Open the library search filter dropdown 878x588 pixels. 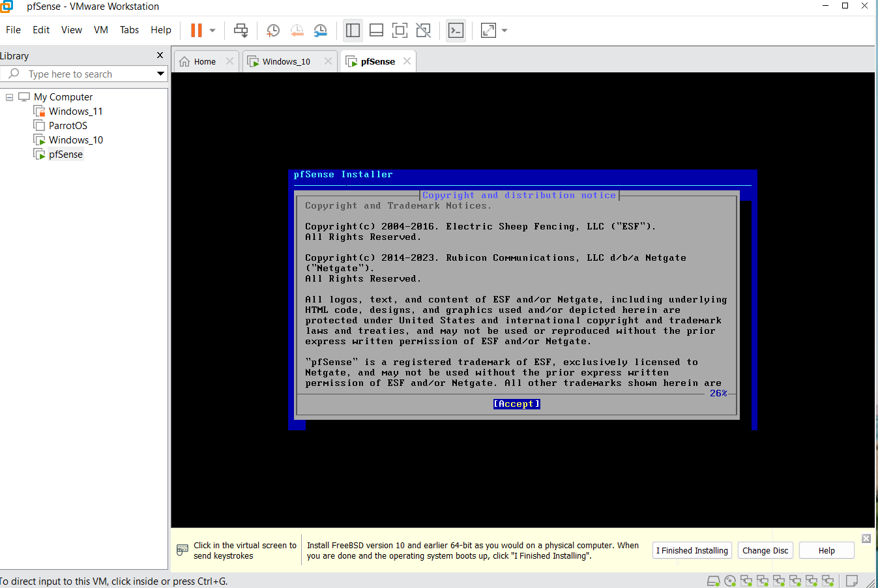pyautogui.click(x=160, y=74)
